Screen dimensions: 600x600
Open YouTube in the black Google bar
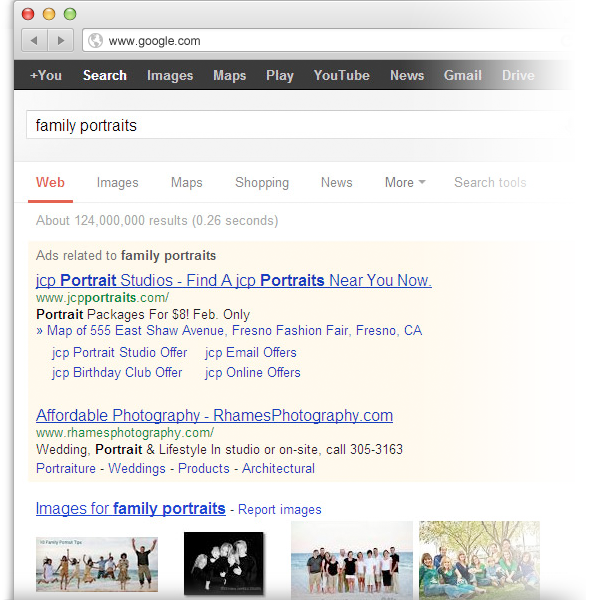pyautogui.click(x=342, y=75)
